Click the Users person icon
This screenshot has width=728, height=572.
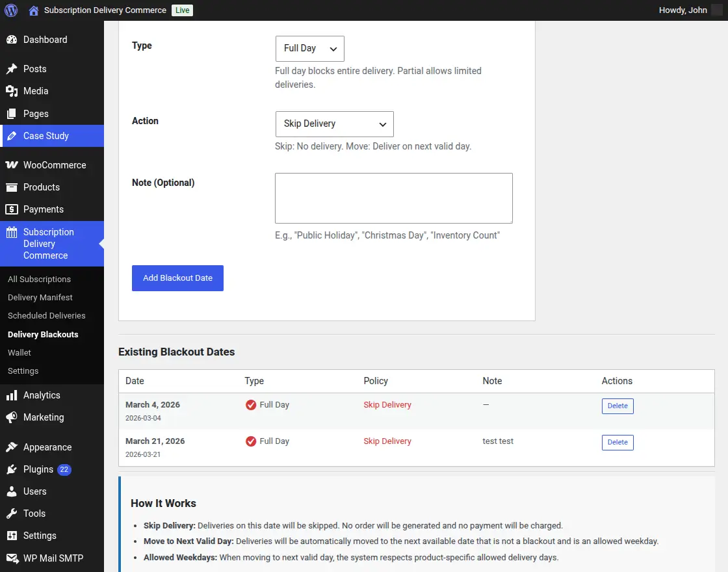point(12,491)
